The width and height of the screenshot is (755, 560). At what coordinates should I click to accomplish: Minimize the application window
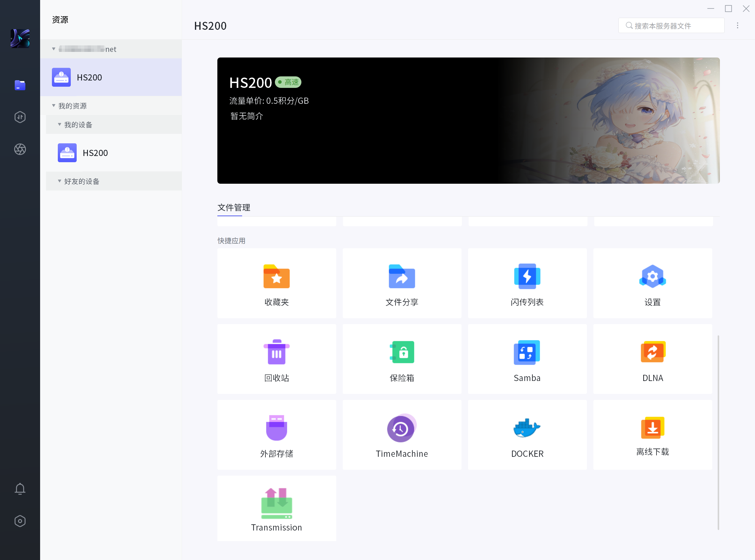[710, 9]
